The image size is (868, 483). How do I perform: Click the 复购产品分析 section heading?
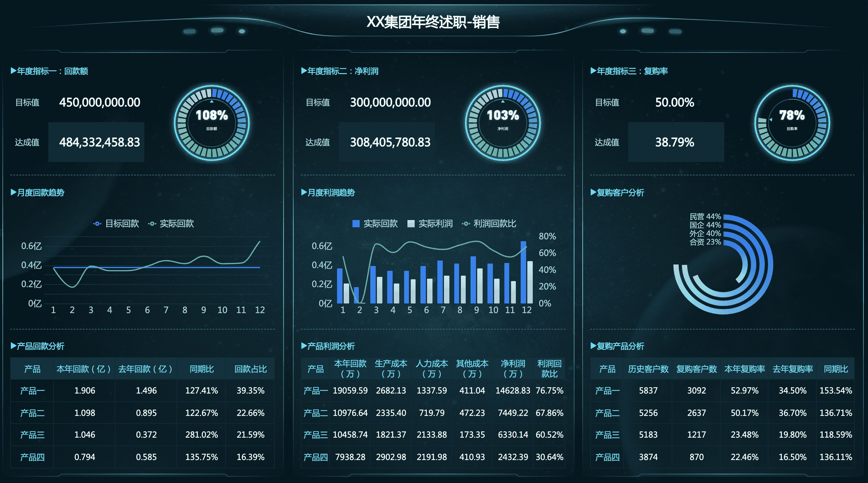617,346
